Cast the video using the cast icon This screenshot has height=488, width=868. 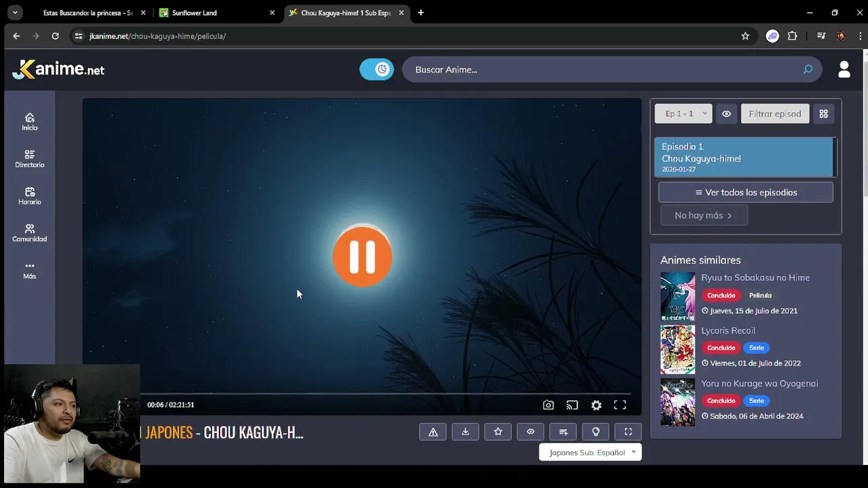coord(572,405)
